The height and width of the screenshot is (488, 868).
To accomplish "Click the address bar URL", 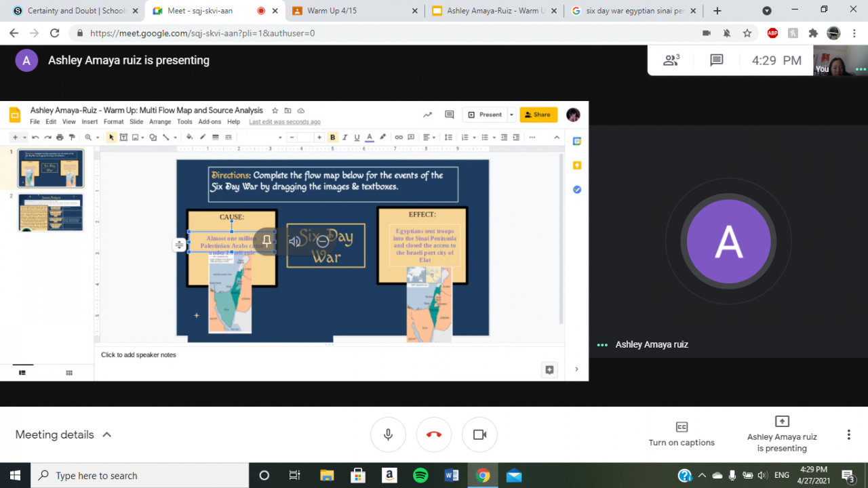I will point(203,33).
